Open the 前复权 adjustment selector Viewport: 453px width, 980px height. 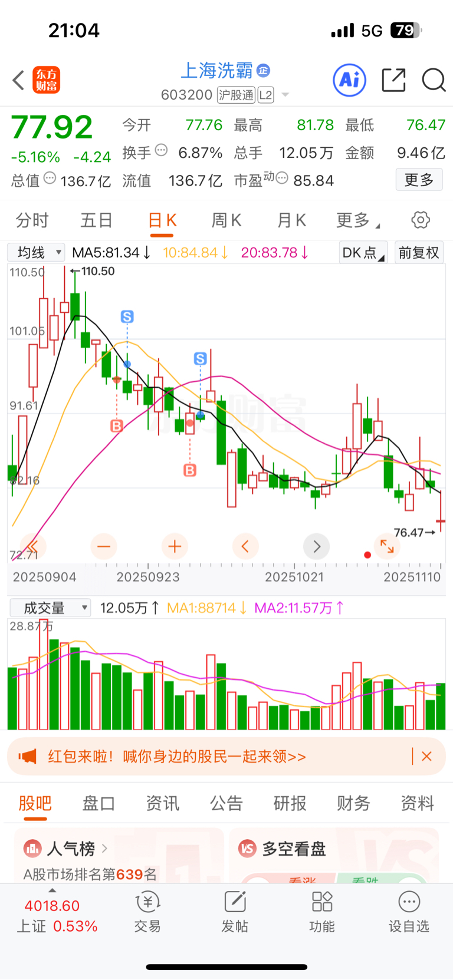(419, 253)
